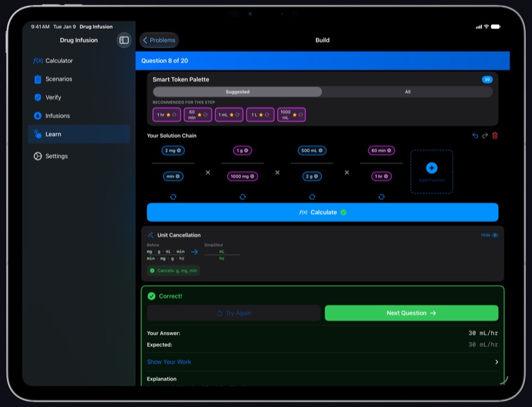
Task: Click the Your Answer 30 mL/hr value
Action: click(483, 333)
